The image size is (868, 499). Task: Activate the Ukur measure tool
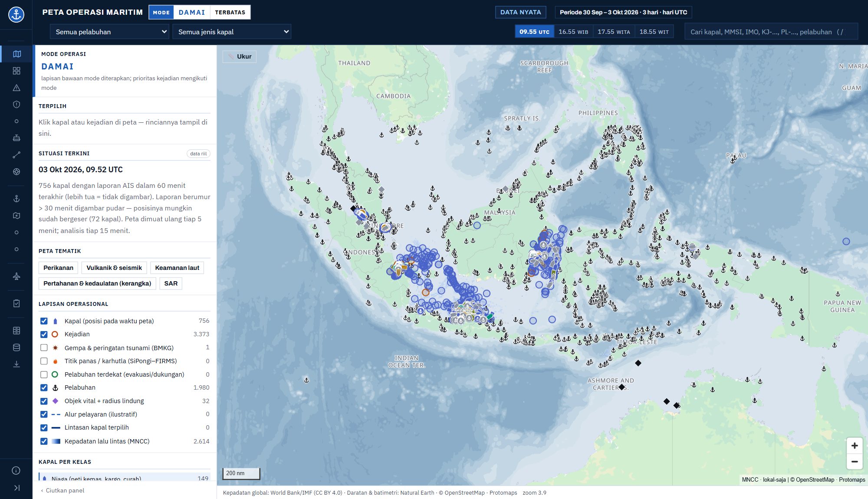[240, 56]
